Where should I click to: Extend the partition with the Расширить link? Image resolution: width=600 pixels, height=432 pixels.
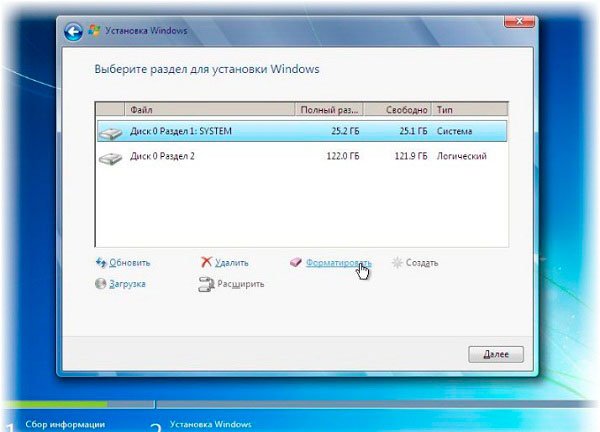[x=241, y=284]
